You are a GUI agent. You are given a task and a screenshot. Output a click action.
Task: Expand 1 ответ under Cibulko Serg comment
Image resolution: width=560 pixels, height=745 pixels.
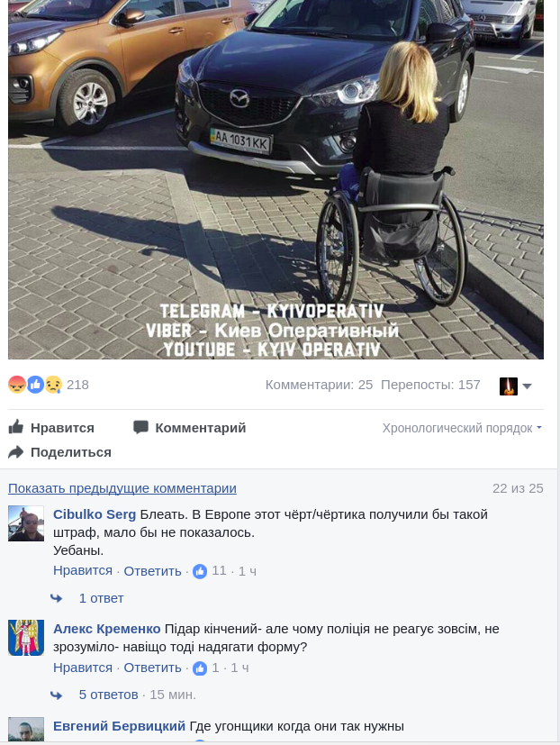click(x=101, y=598)
